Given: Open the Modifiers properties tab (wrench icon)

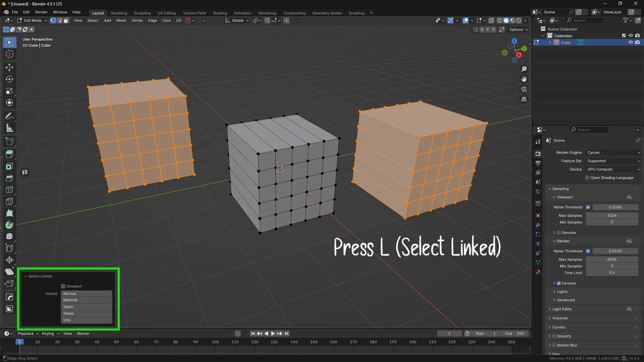Looking at the screenshot, I should coord(538,225).
